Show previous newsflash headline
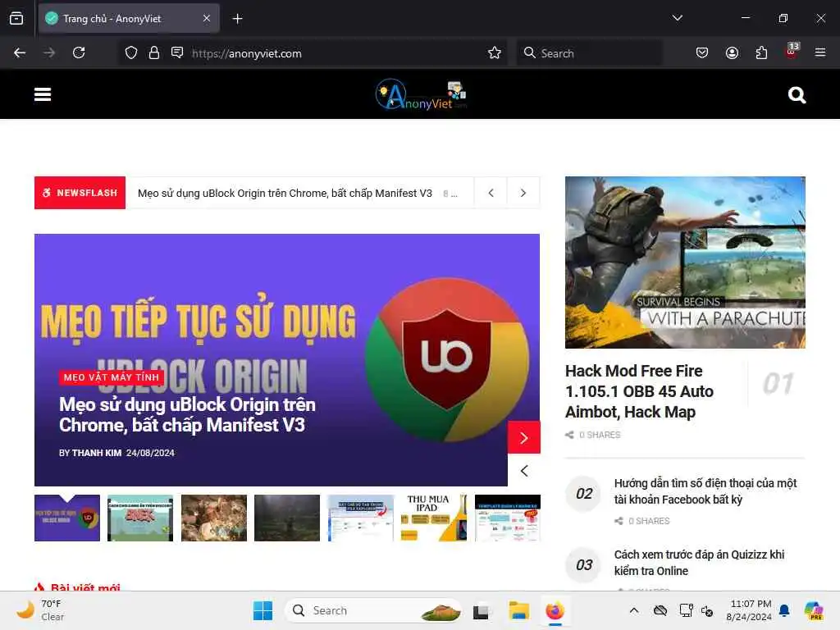 click(491, 193)
